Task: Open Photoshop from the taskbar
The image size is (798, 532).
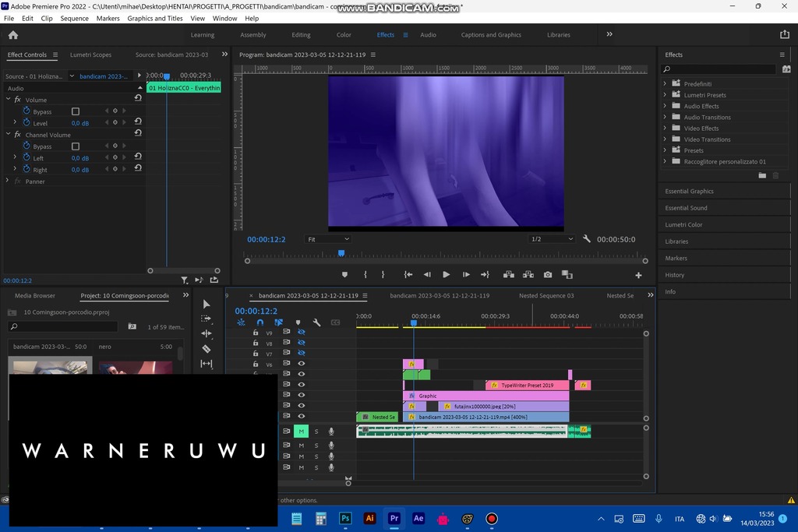Action: (345, 518)
